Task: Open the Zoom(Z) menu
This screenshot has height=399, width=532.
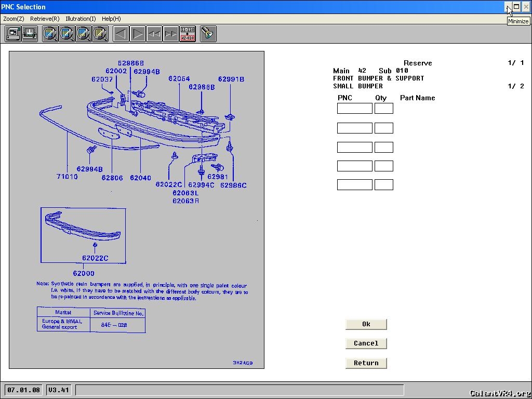Action: click(14, 19)
